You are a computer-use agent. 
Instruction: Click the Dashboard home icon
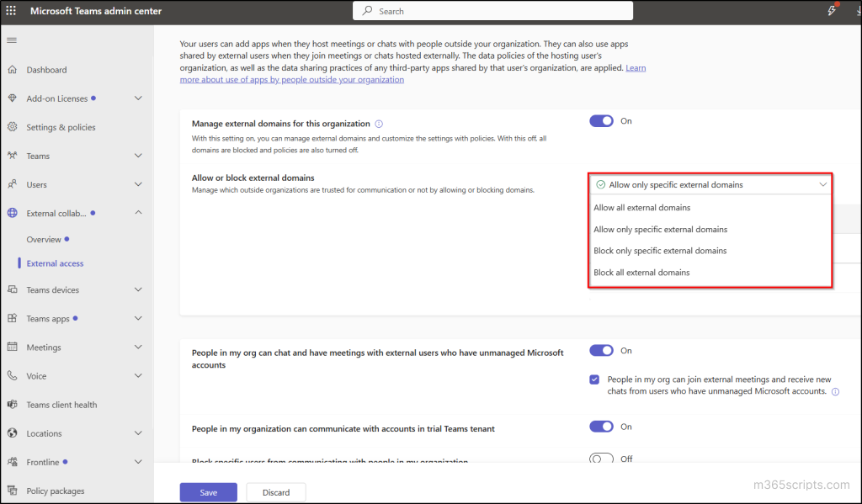[12, 69]
